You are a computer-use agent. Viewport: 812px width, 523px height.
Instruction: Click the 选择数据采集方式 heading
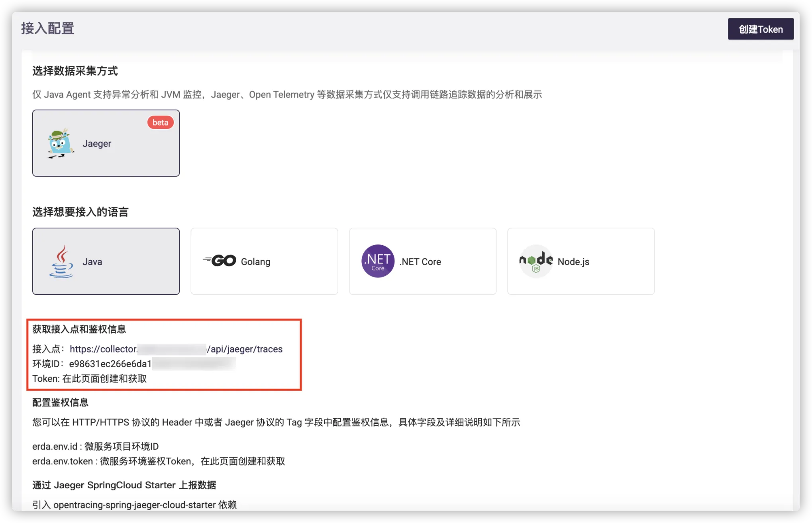pyautogui.click(x=75, y=71)
